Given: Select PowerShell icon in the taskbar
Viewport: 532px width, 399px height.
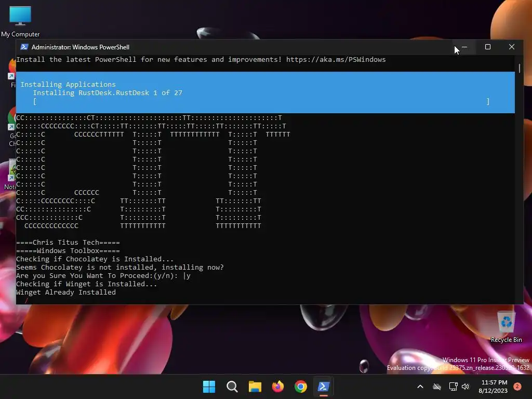Looking at the screenshot, I should coord(323,387).
